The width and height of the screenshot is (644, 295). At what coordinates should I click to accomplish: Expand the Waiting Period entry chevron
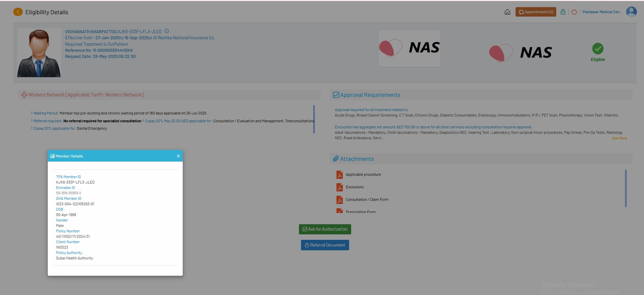pos(32,113)
